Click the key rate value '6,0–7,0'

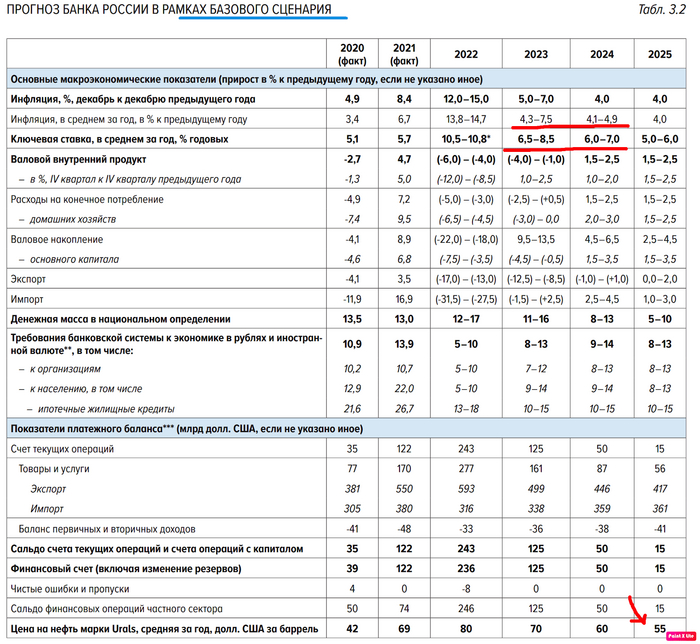602,139
